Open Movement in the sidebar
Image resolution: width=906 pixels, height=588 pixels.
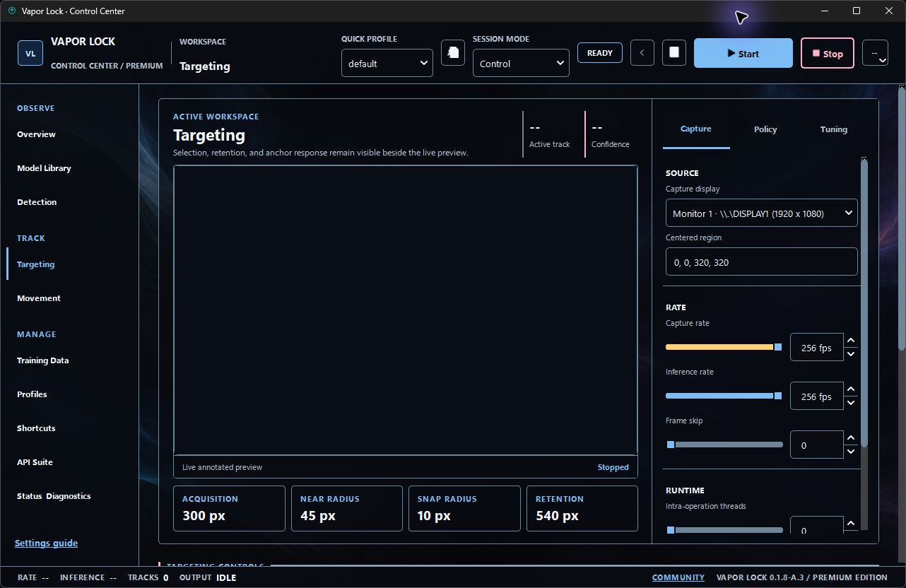tap(39, 298)
